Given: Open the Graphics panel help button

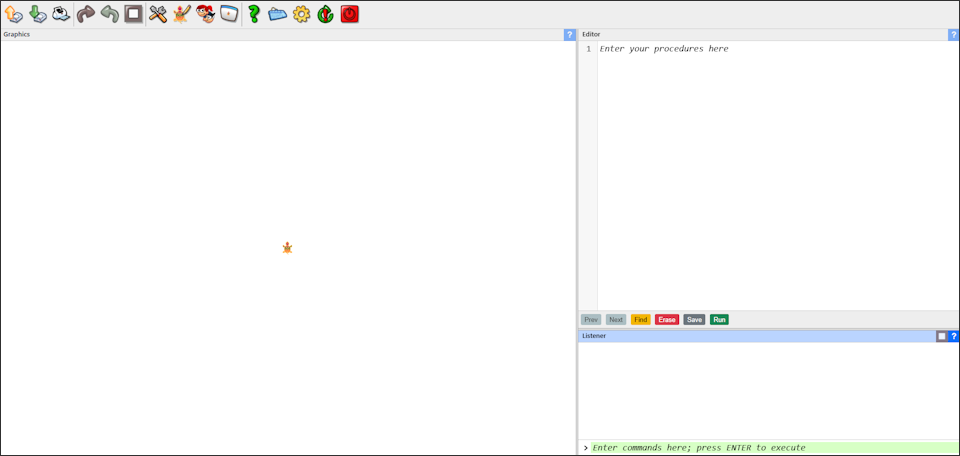Looking at the screenshot, I should tap(570, 35).
